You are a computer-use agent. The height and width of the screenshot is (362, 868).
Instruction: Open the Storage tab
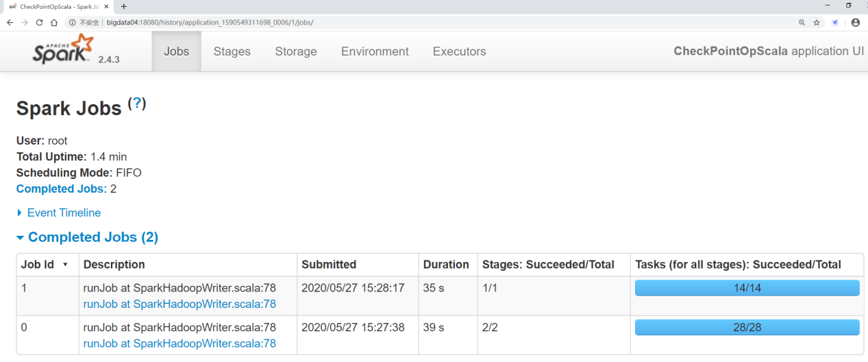pos(296,51)
